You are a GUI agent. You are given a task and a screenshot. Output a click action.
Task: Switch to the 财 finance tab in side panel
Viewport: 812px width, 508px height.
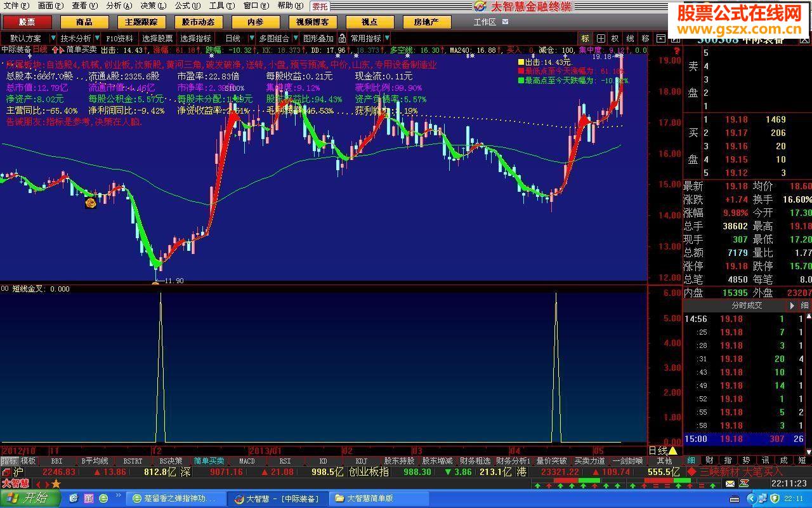point(709,460)
